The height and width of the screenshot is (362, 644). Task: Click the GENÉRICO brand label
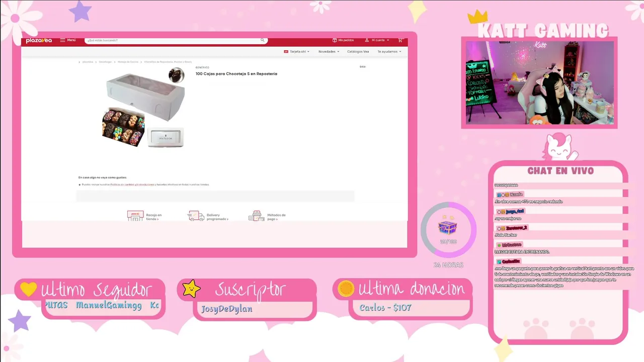(x=202, y=67)
